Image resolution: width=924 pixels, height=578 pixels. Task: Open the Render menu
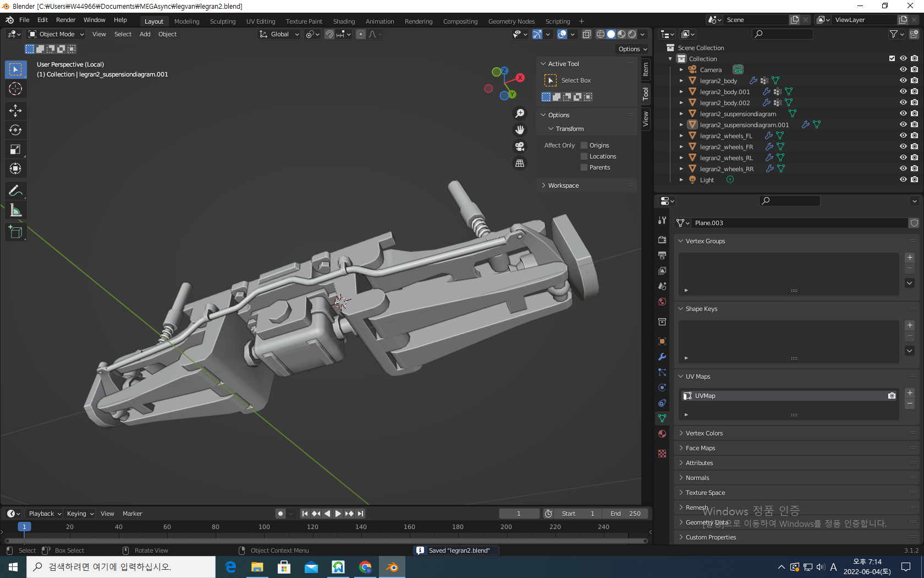(65, 20)
